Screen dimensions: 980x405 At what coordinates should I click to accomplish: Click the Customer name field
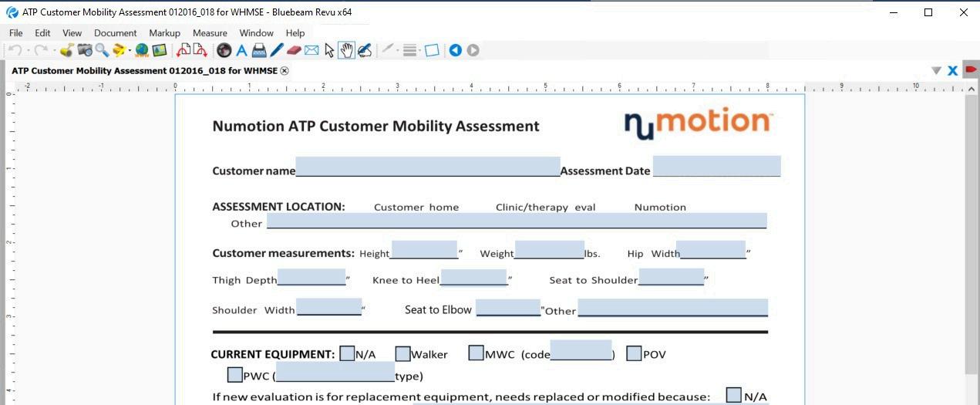point(428,167)
